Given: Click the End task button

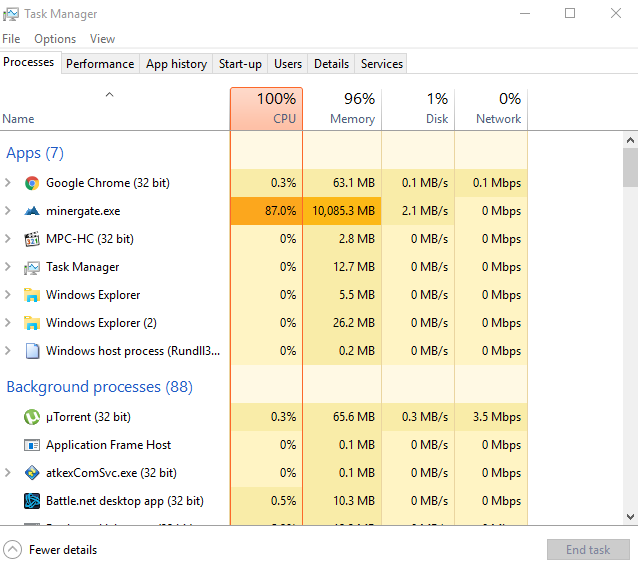Looking at the screenshot, I should (588, 550).
